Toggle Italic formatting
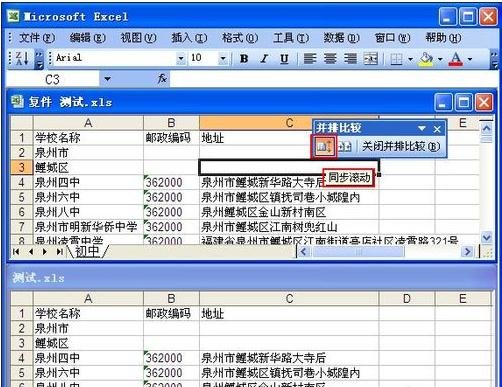The width and height of the screenshot is (502, 387). (264, 59)
